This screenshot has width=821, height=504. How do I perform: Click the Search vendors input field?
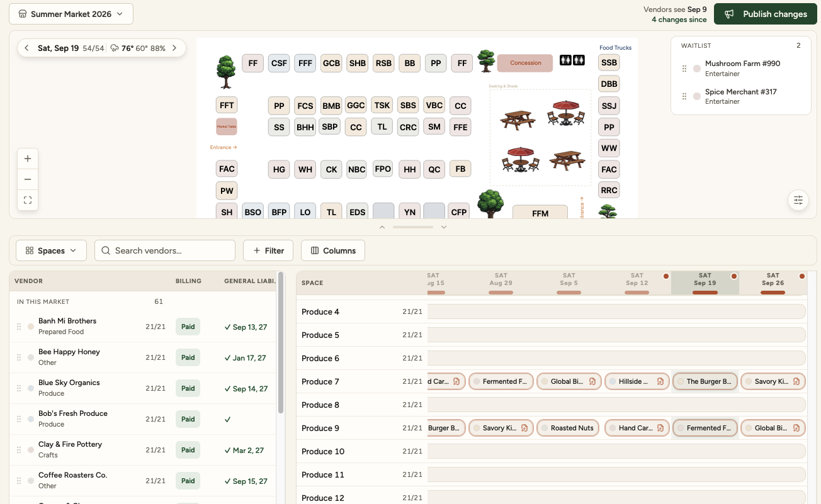(x=165, y=250)
